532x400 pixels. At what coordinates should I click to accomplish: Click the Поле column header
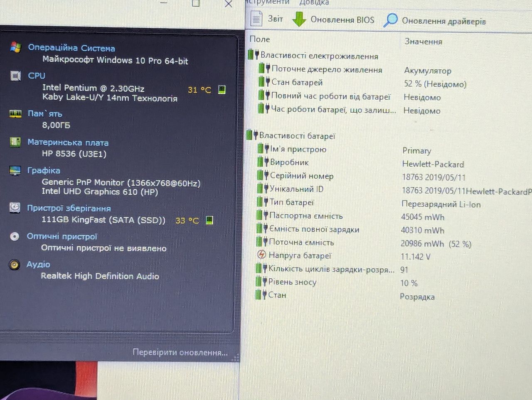point(260,39)
